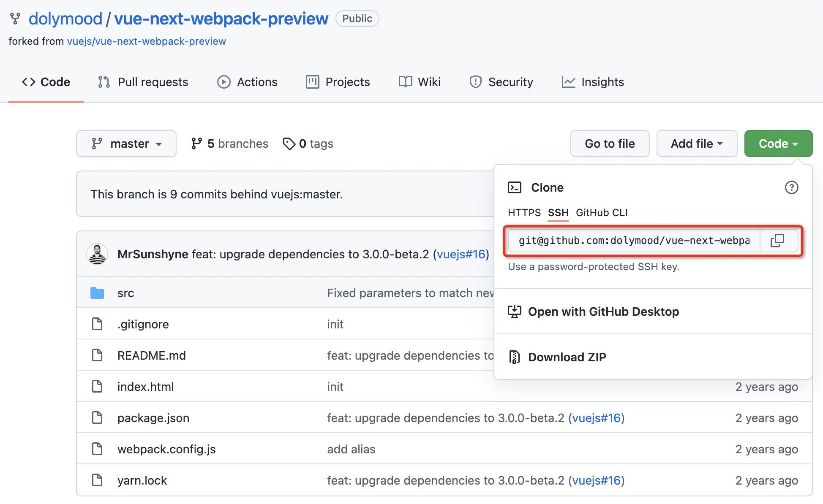Click the file icon beside .gitignore
Viewport: 823px width, 504px height.
[97, 324]
